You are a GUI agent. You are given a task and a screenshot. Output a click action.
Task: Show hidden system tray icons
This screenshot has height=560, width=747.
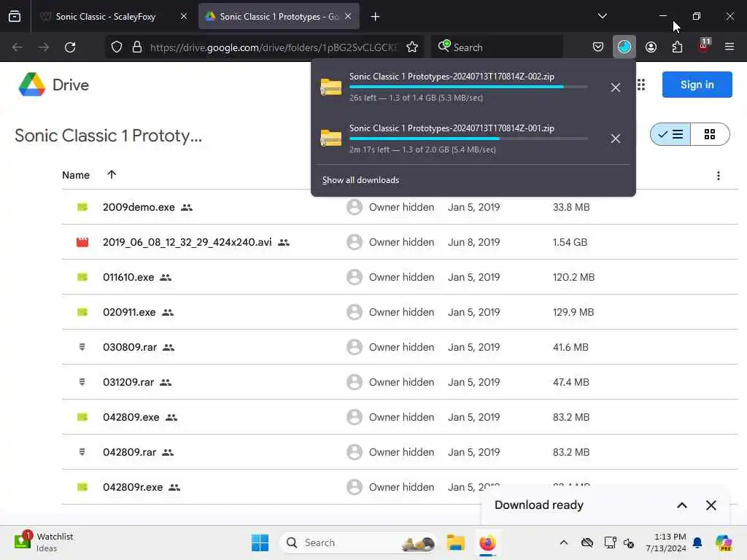coord(564,542)
